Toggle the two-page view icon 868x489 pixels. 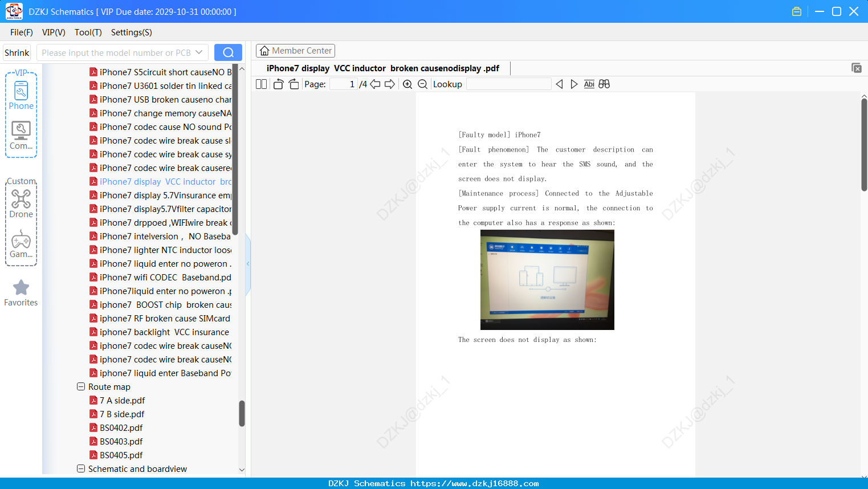pos(262,84)
